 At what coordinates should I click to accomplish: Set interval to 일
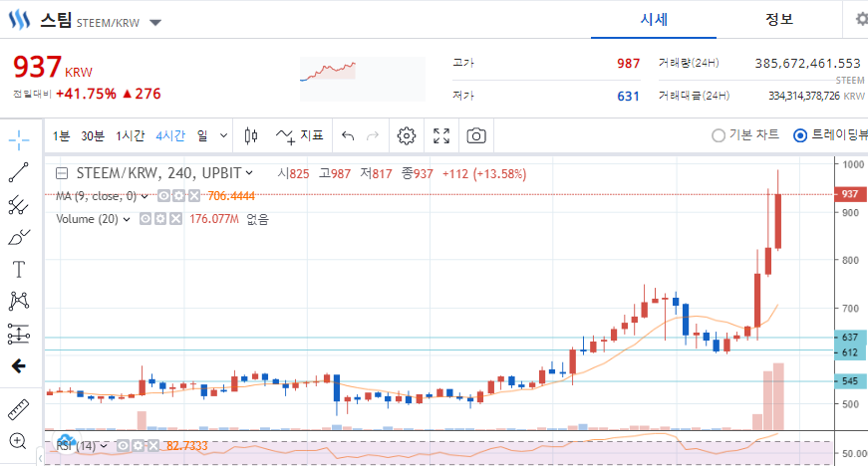202,135
